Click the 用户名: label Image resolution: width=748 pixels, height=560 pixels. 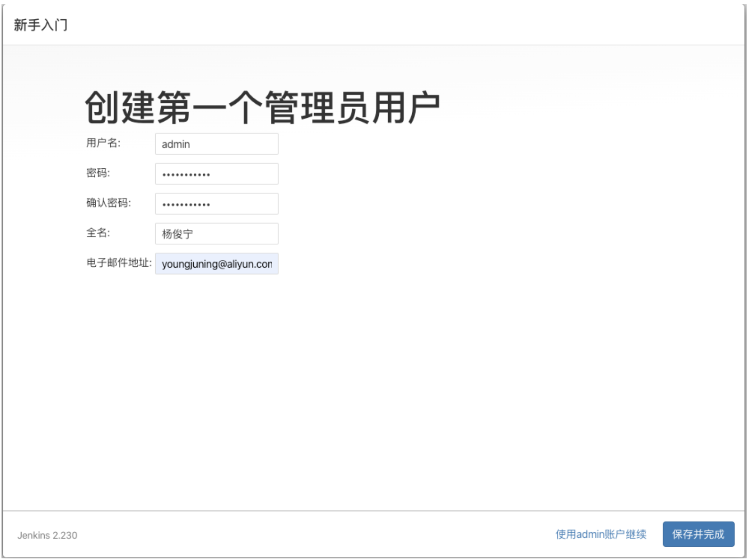103,143
